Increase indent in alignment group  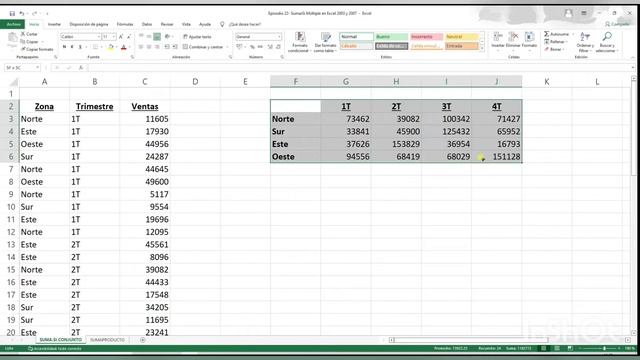point(175,47)
